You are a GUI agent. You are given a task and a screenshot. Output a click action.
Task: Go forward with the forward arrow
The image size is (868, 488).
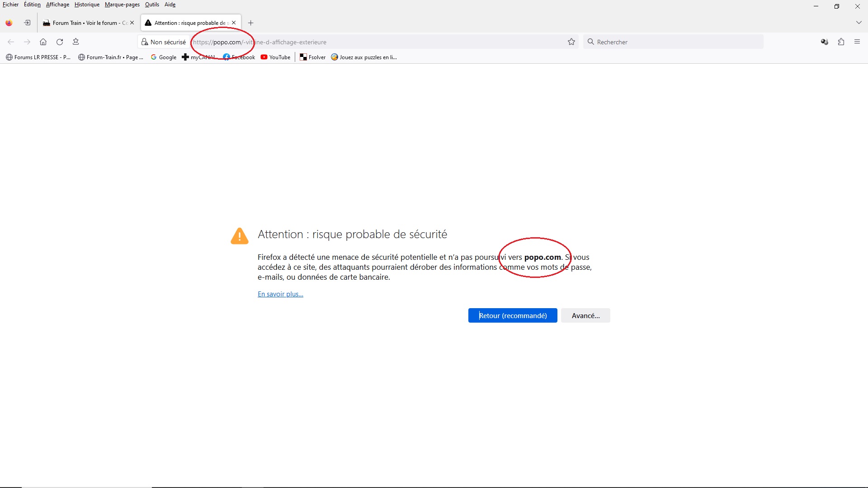click(x=27, y=42)
